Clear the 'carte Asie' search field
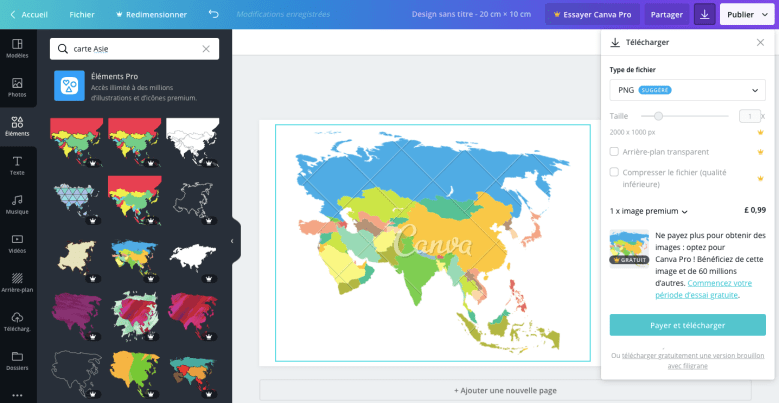779x403 pixels. [206, 48]
